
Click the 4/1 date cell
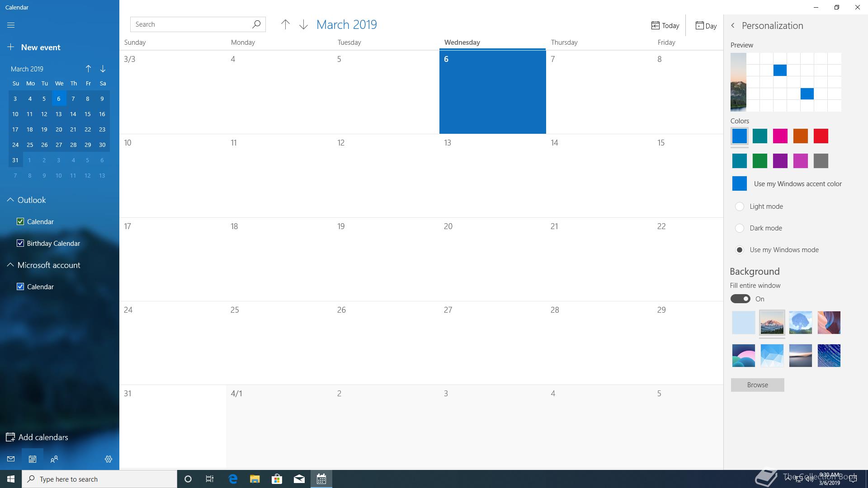(279, 427)
